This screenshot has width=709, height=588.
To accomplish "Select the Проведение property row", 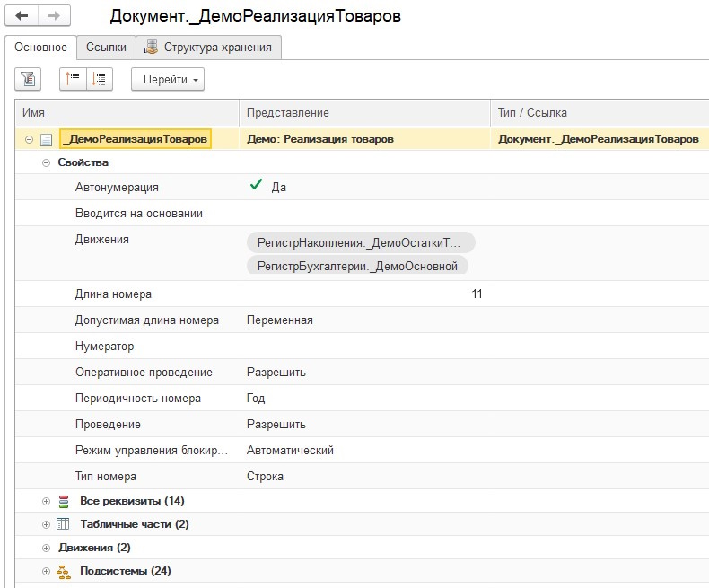I will coord(362,425).
